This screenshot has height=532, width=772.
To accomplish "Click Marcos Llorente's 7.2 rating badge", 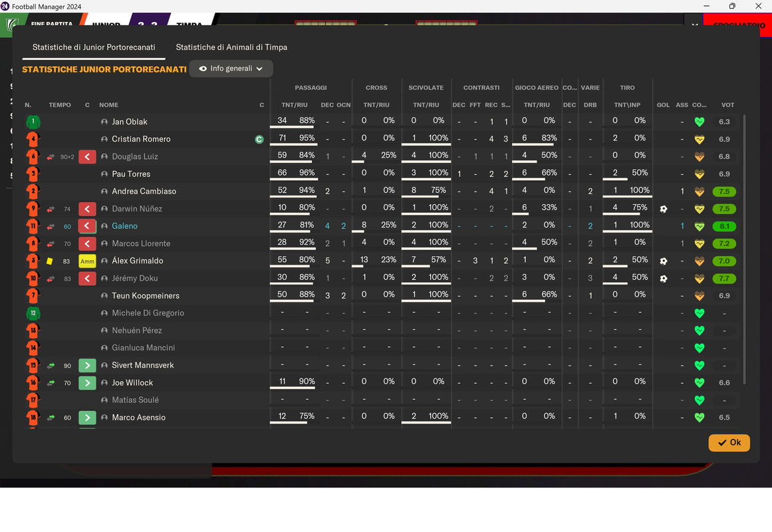I will (x=724, y=243).
